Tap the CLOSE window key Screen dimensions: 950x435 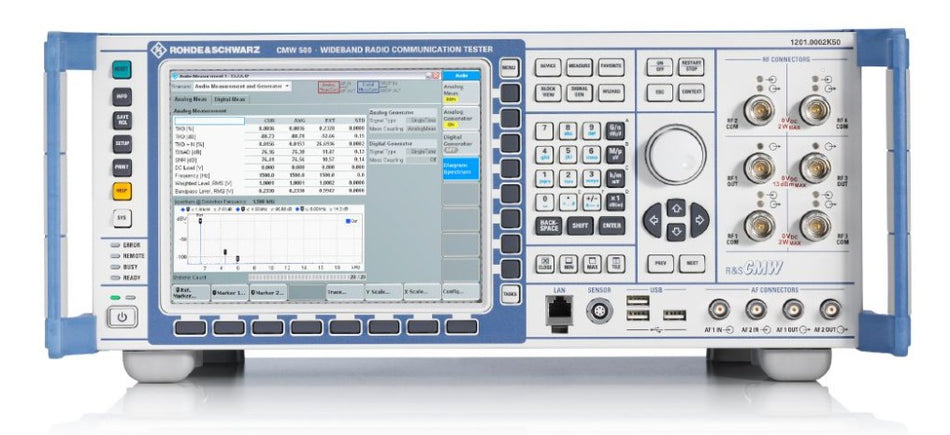(x=544, y=264)
